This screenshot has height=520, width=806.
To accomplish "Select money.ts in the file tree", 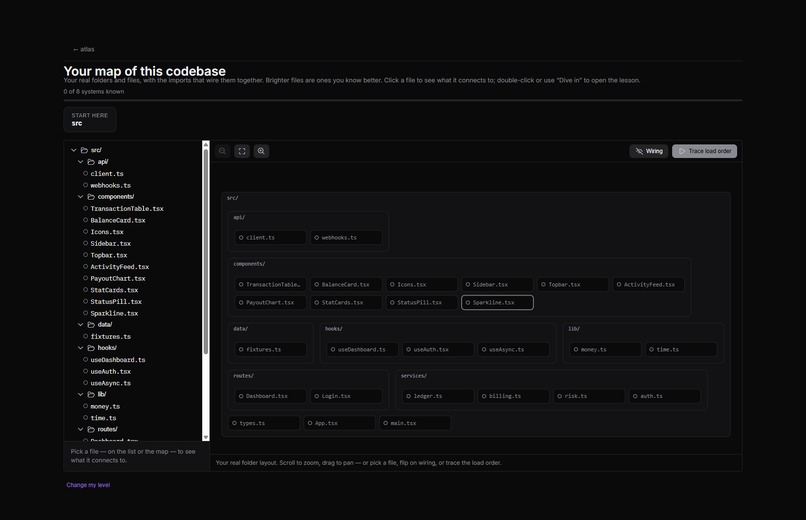I will coord(105,406).
